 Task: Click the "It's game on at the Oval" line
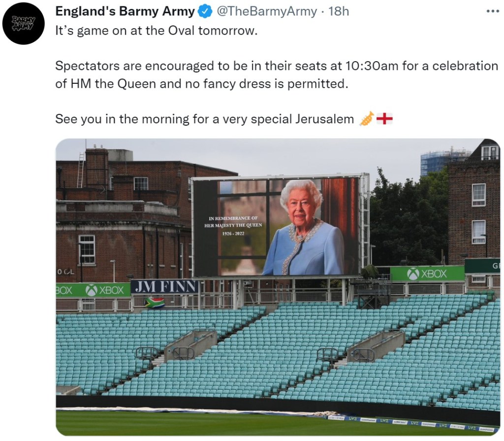coord(157,31)
